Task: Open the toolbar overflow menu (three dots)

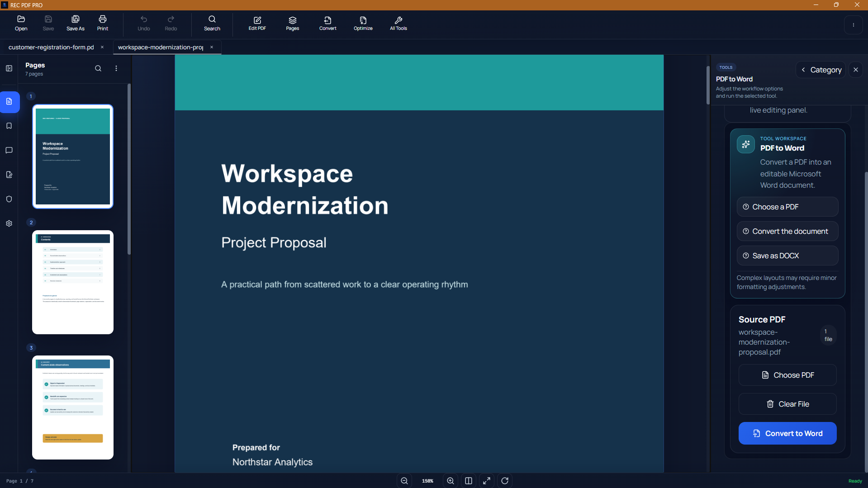Action: tap(854, 25)
